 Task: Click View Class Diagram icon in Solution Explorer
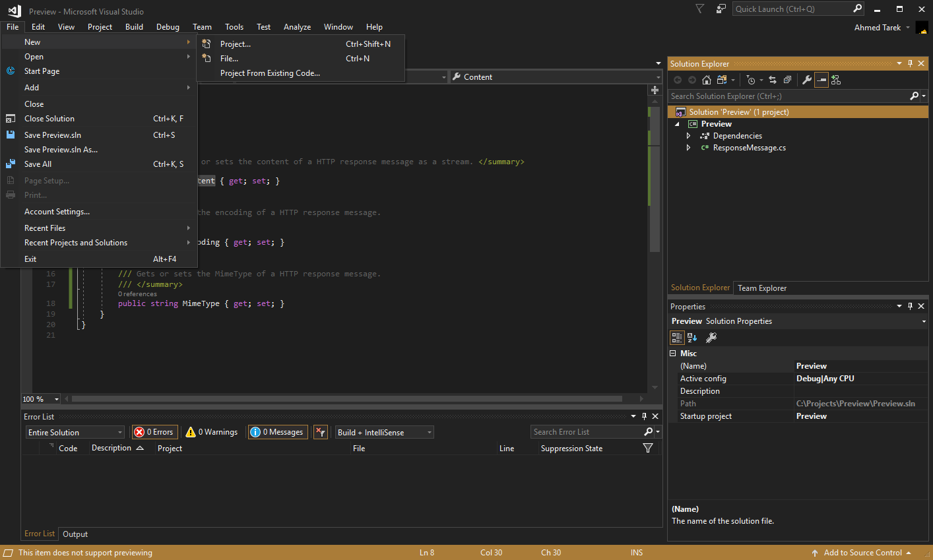click(836, 80)
